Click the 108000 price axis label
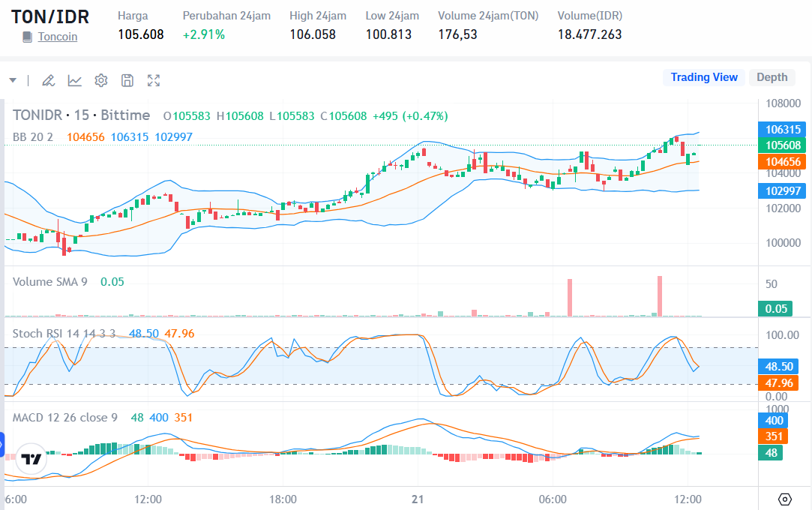812x510 pixels. click(x=783, y=103)
